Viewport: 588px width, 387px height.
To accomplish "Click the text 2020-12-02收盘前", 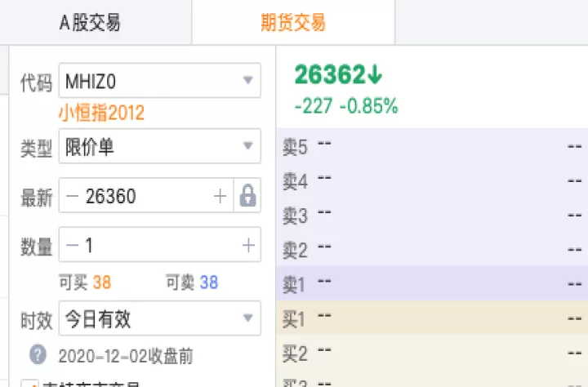I will pyautogui.click(x=126, y=356).
